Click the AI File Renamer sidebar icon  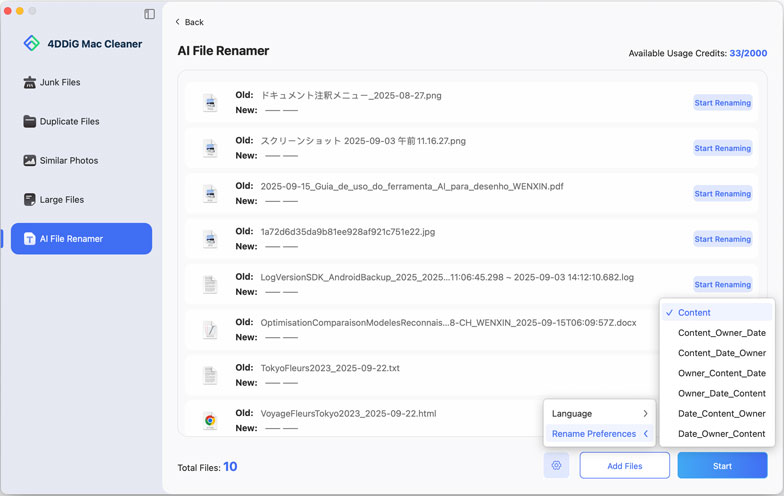[30, 239]
